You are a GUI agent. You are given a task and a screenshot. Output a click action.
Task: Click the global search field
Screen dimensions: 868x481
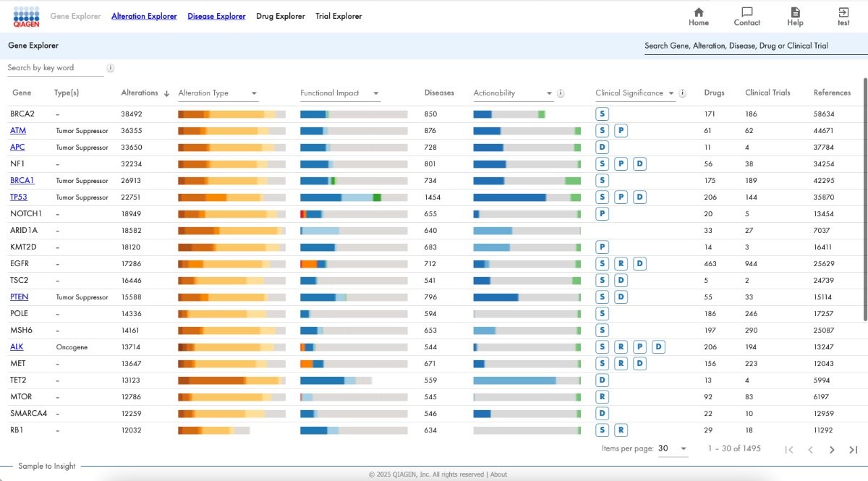[751, 46]
